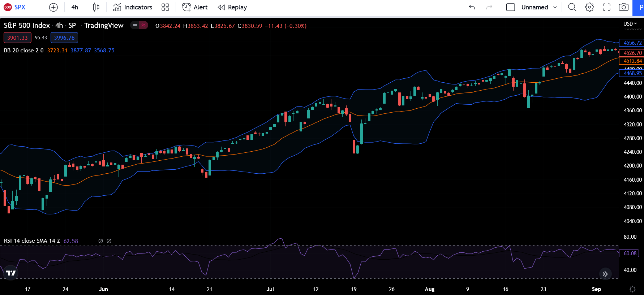
Task: Open chart settings gear icon
Action: 589,7
